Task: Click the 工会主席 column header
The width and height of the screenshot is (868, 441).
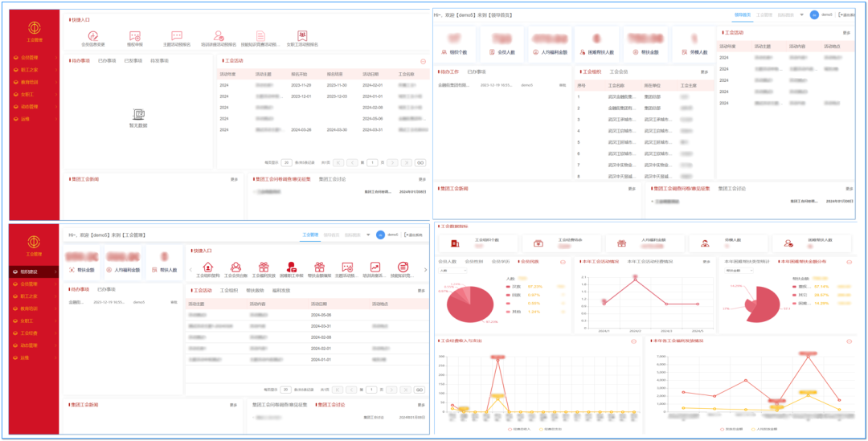Action: tap(689, 85)
